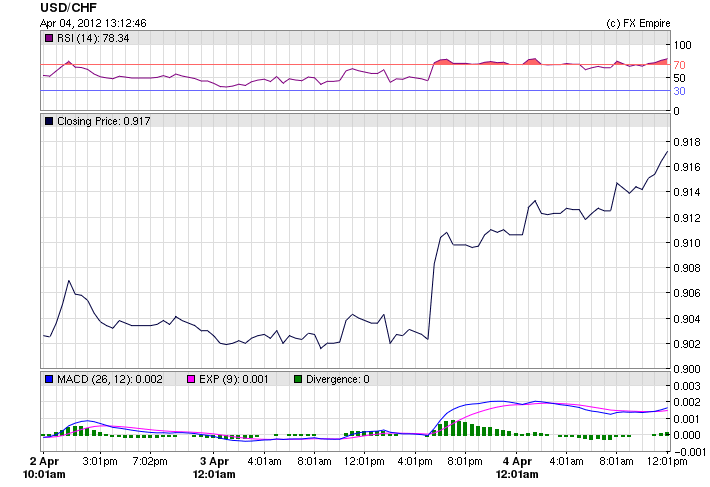
Task: Click the 7:02pm time axis label
Action: [x=150, y=462]
